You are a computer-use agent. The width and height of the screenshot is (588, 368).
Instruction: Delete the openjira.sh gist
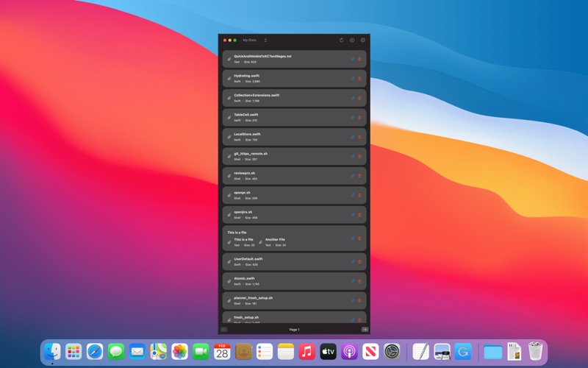click(359, 215)
